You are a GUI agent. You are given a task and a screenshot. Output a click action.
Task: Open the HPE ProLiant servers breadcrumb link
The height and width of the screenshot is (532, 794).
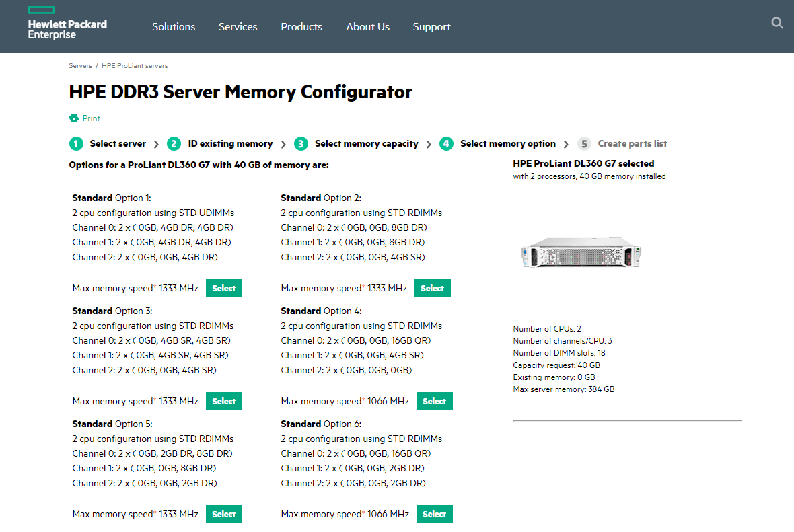[x=135, y=65]
